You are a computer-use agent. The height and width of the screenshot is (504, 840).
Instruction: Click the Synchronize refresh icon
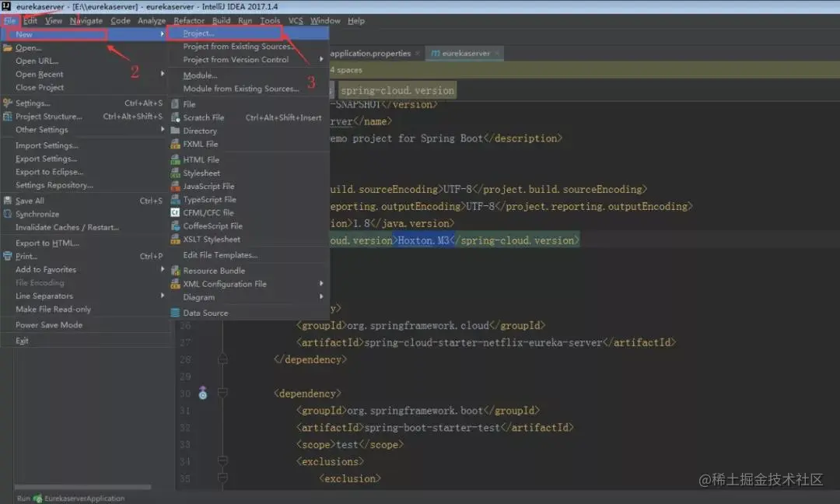8,214
